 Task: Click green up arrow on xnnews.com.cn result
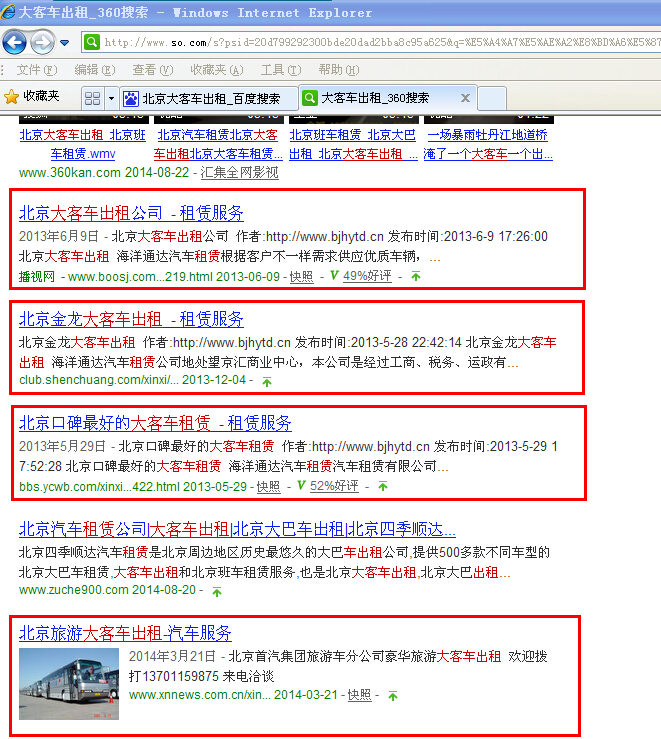coord(392,696)
